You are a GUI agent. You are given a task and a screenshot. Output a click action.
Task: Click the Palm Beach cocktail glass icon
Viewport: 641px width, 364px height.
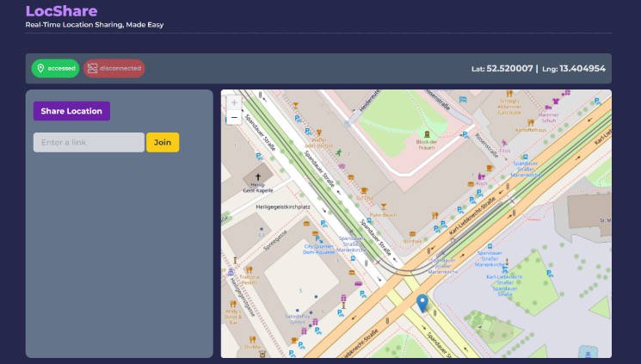coord(384,207)
